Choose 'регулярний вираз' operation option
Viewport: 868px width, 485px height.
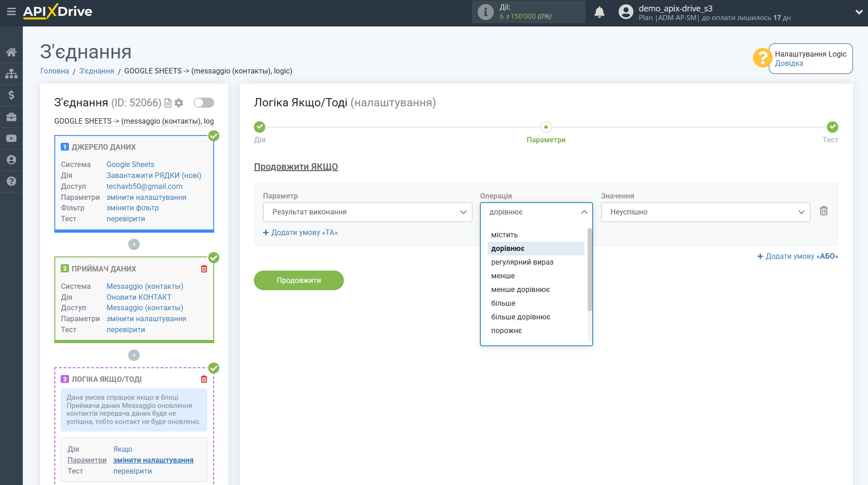[522, 262]
